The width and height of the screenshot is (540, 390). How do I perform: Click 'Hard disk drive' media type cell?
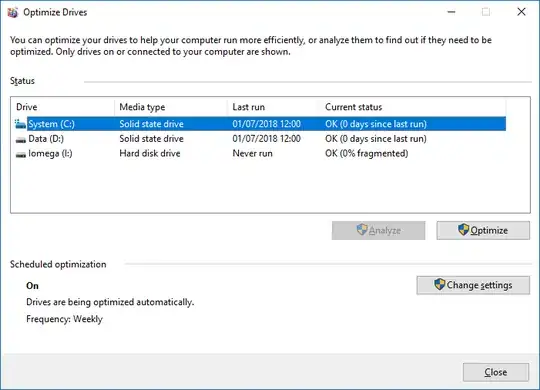click(x=150, y=154)
